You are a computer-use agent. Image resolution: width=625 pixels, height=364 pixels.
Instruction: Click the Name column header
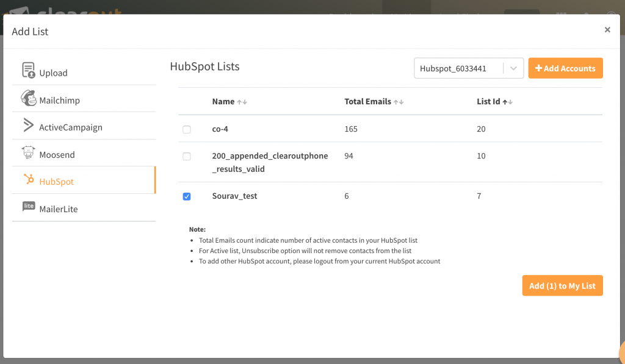coord(223,102)
